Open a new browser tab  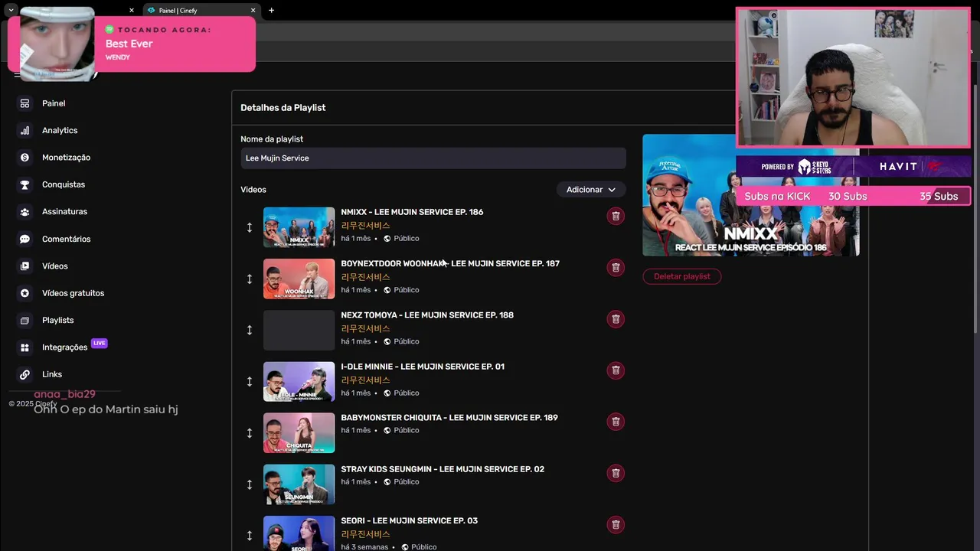(x=271, y=11)
